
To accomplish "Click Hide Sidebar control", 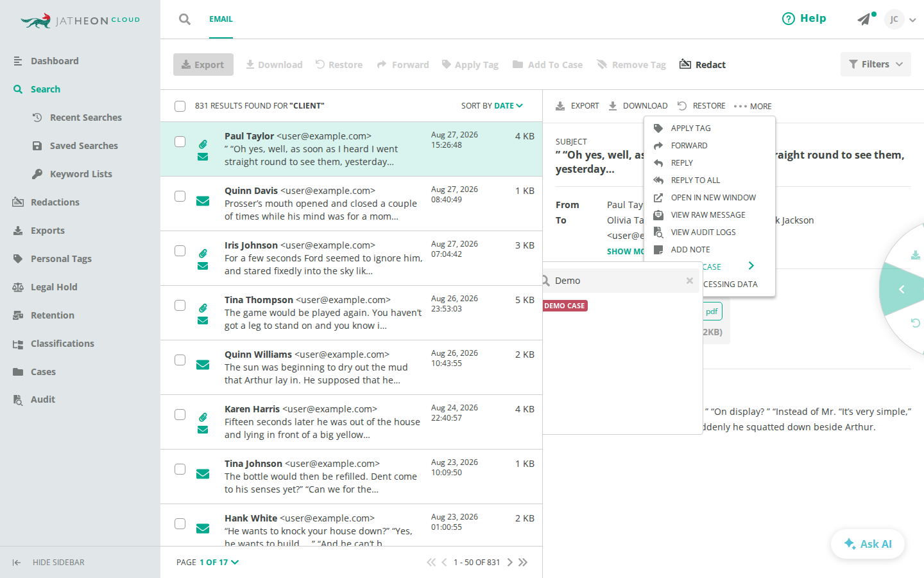I will coord(48,563).
